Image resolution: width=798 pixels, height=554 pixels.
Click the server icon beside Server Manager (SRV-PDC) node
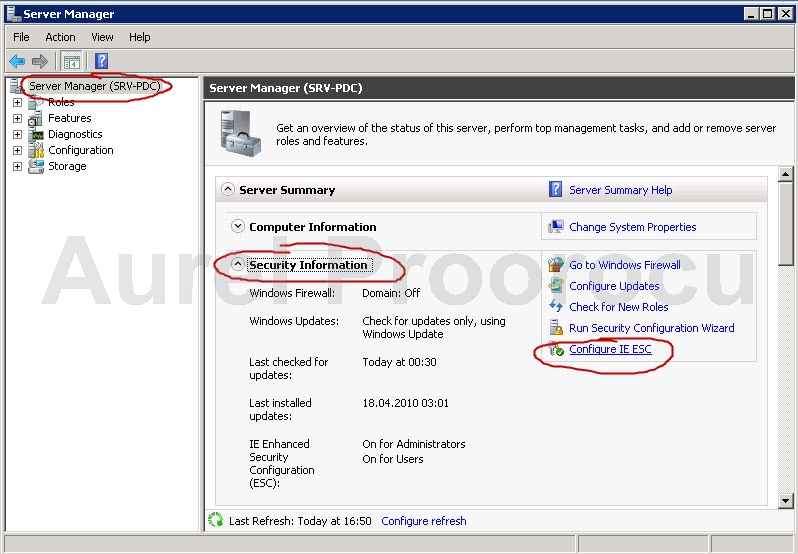(x=16, y=85)
